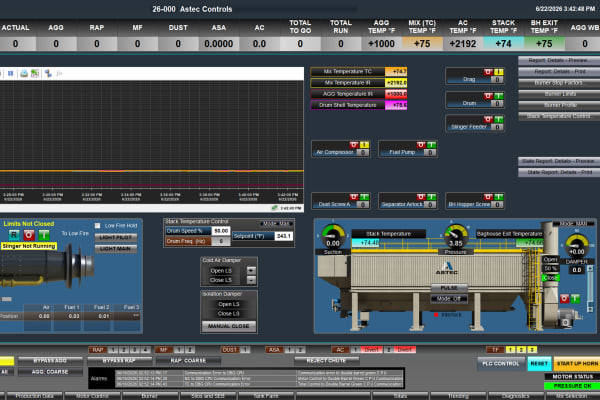Start the Fuel Pump with I button

click(x=431, y=145)
